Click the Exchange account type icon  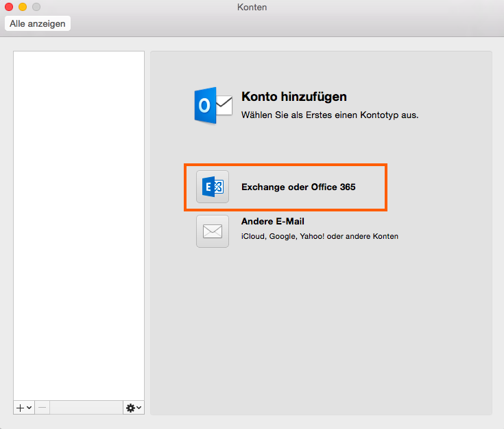[213, 187]
